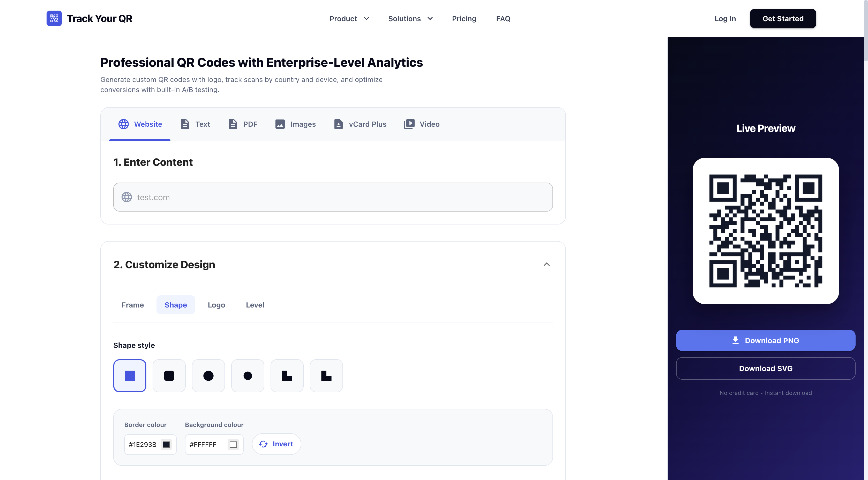The width and height of the screenshot is (868, 480).
Task: Click the Get Started button
Action: 782,19
